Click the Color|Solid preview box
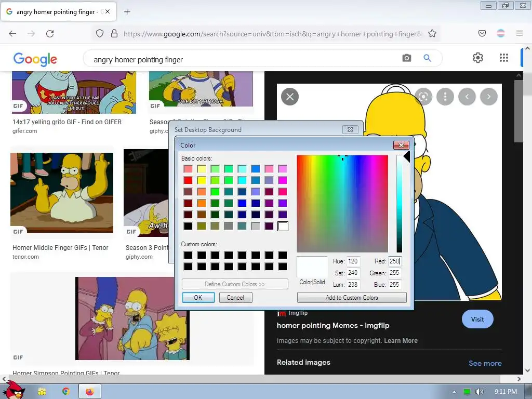This screenshot has width=532, height=399. 312,267
